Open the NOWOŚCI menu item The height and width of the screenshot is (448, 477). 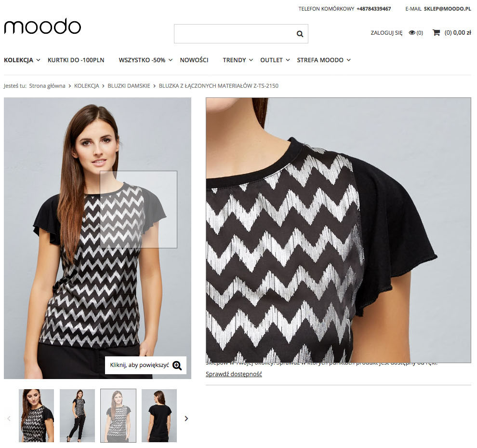pyautogui.click(x=194, y=60)
